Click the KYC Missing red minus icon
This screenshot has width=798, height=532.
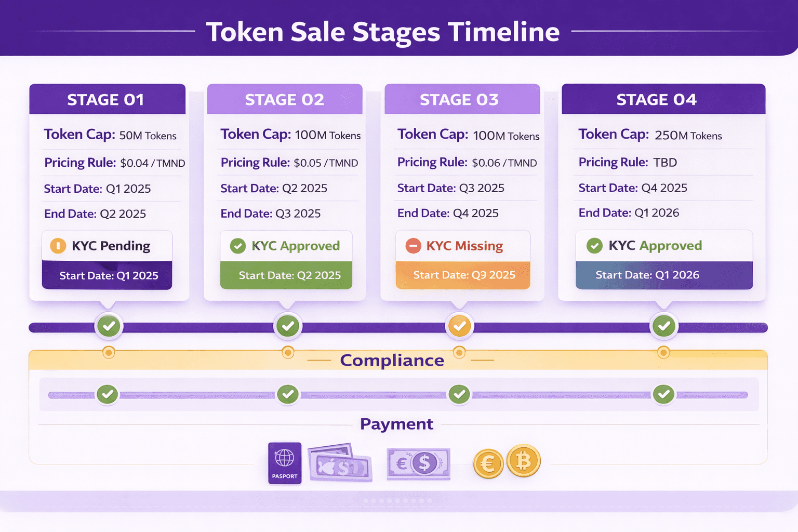[413, 246]
